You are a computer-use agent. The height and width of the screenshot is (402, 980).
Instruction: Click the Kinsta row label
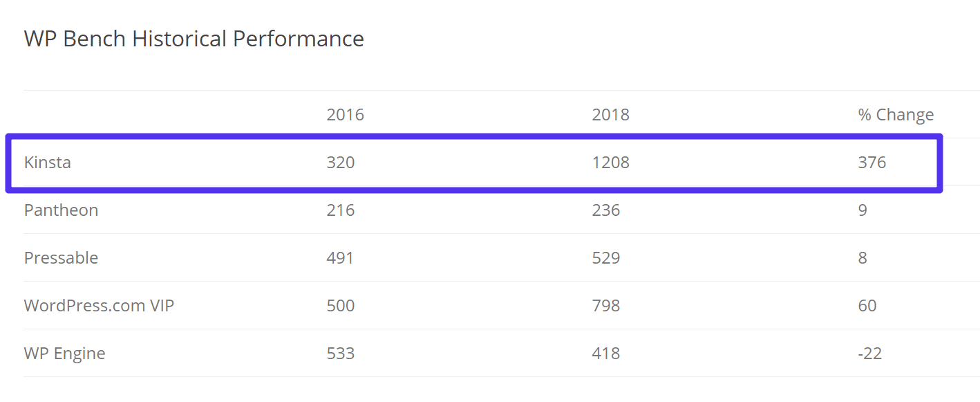pyautogui.click(x=48, y=163)
